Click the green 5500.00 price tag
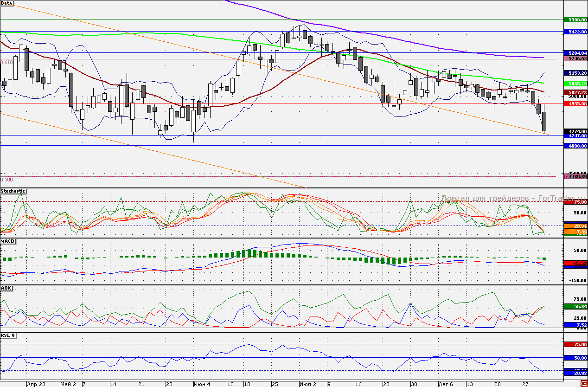 tap(575, 20)
